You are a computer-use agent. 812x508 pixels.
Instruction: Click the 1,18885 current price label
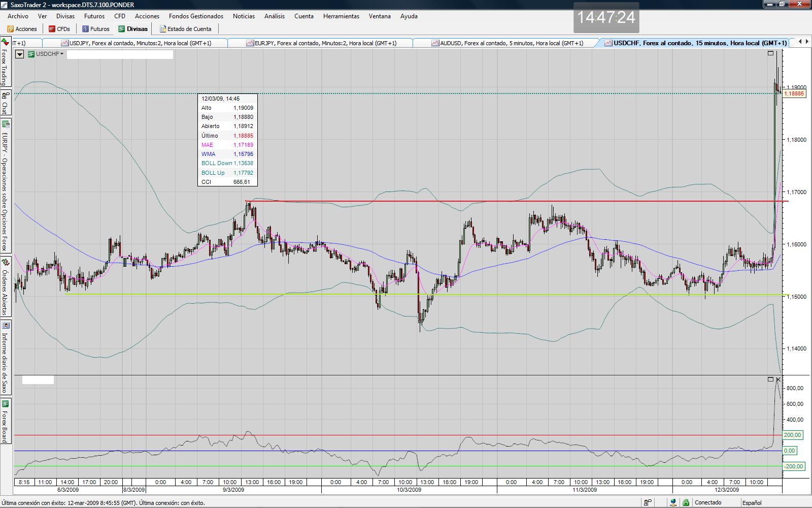click(x=794, y=93)
